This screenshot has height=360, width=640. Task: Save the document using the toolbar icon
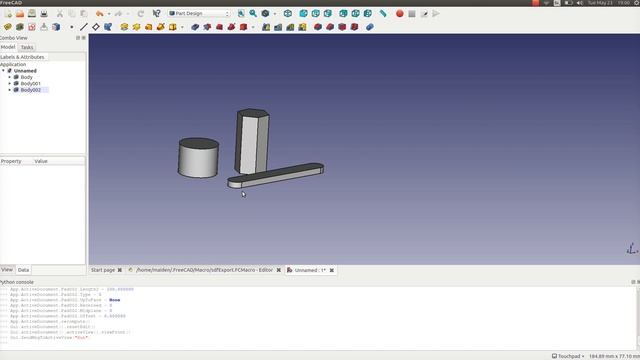pos(32,13)
